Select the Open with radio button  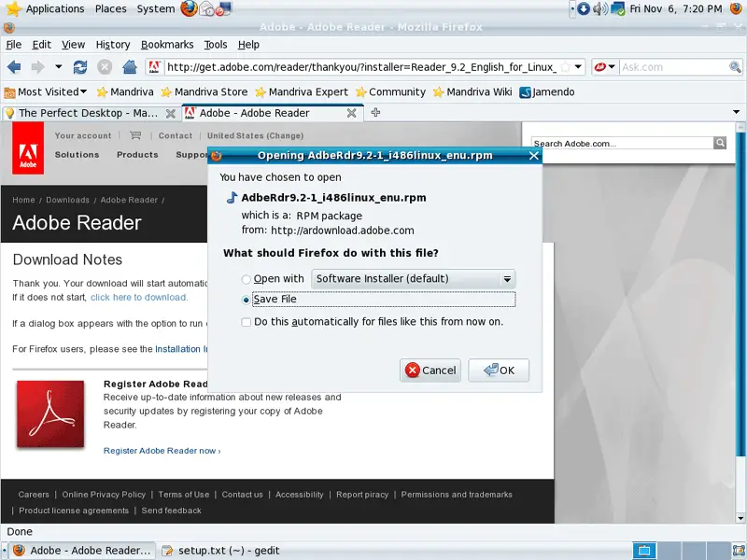click(x=246, y=279)
